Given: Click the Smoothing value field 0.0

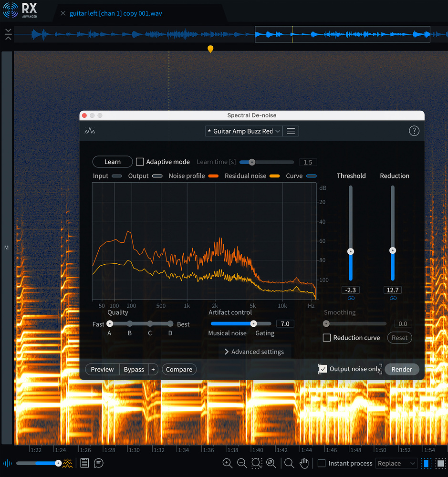Looking at the screenshot, I should pyautogui.click(x=403, y=324).
